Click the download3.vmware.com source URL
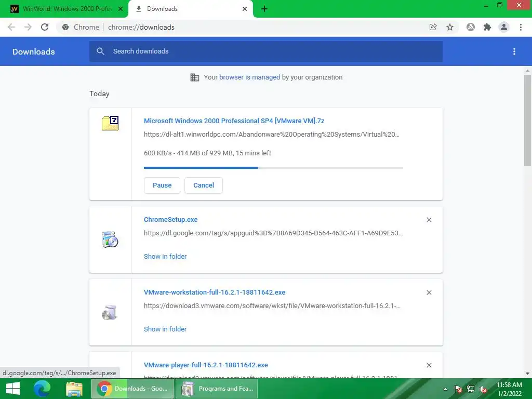The height and width of the screenshot is (399, 532). [x=272, y=305]
